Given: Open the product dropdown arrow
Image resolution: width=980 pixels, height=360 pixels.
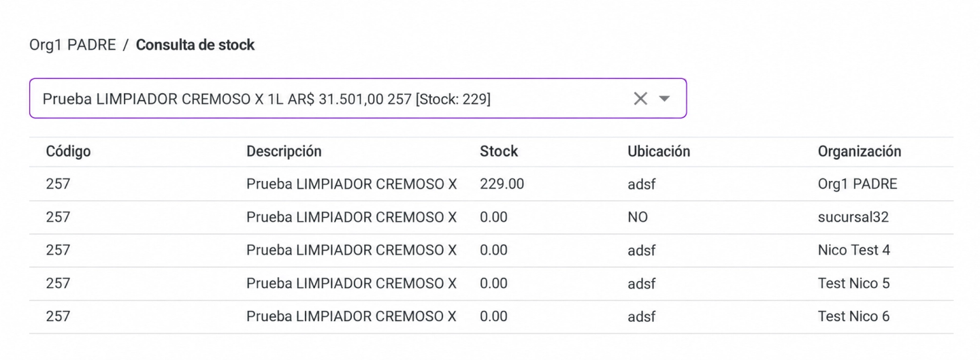Looking at the screenshot, I should click(664, 99).
